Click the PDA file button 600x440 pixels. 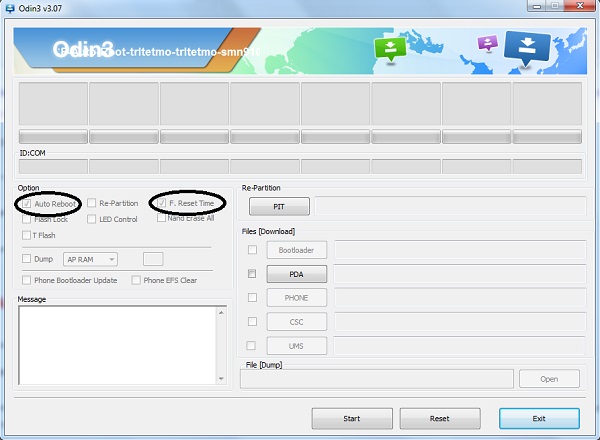[x=297, y=274]
